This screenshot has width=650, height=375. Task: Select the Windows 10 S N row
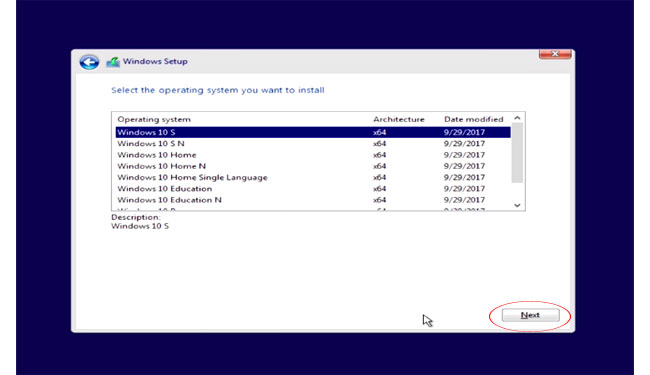(x=313, y=143)
